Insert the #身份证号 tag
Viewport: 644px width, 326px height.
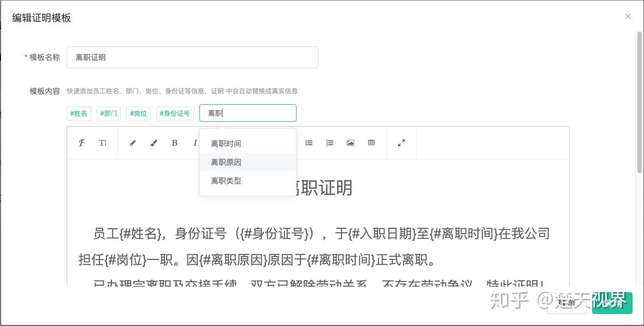coord(175,114)
